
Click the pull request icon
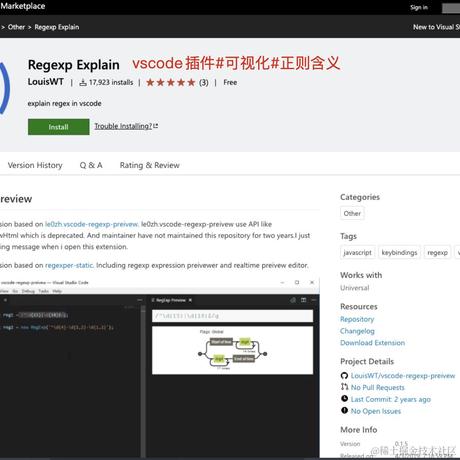[x=344, y=387]
